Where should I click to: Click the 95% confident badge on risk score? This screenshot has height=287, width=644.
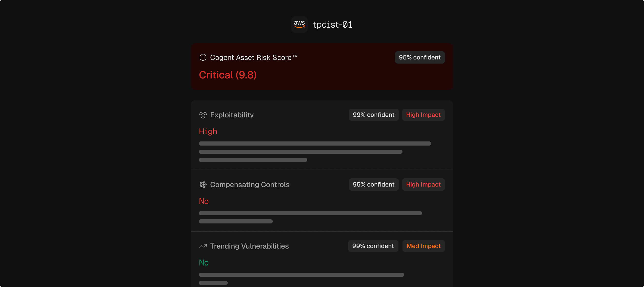click(x=420, y=57)
